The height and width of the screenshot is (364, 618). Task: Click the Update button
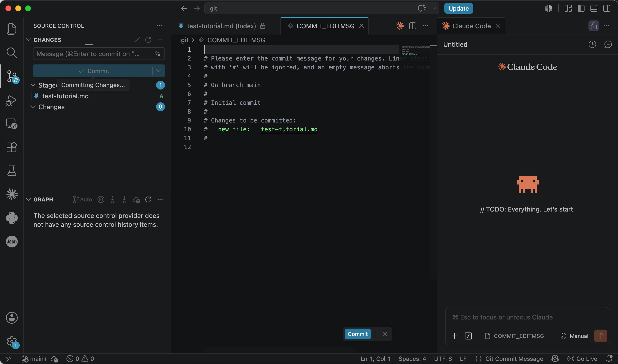pyautogui.click(x=458, y=9)
